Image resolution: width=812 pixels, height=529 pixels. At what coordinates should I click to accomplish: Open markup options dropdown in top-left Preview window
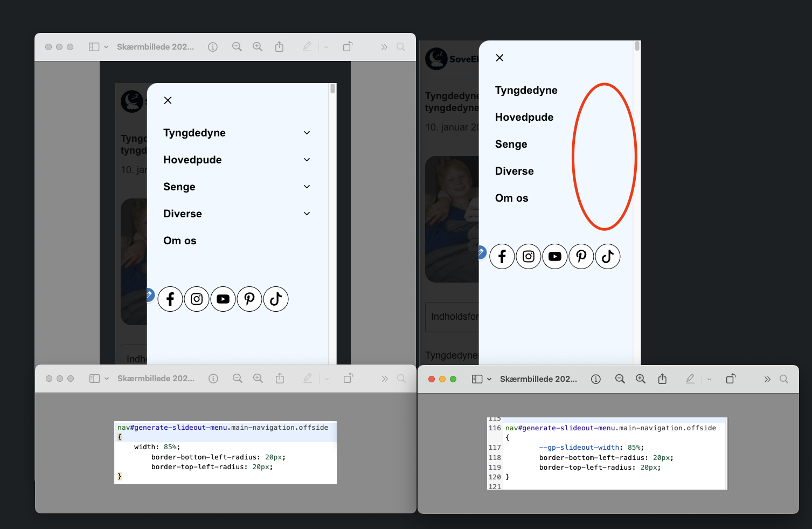tap(326, 47)
